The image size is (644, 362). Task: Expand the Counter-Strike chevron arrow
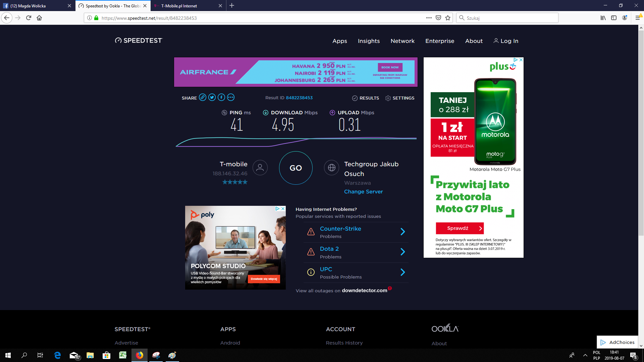(x=403, y=232)
